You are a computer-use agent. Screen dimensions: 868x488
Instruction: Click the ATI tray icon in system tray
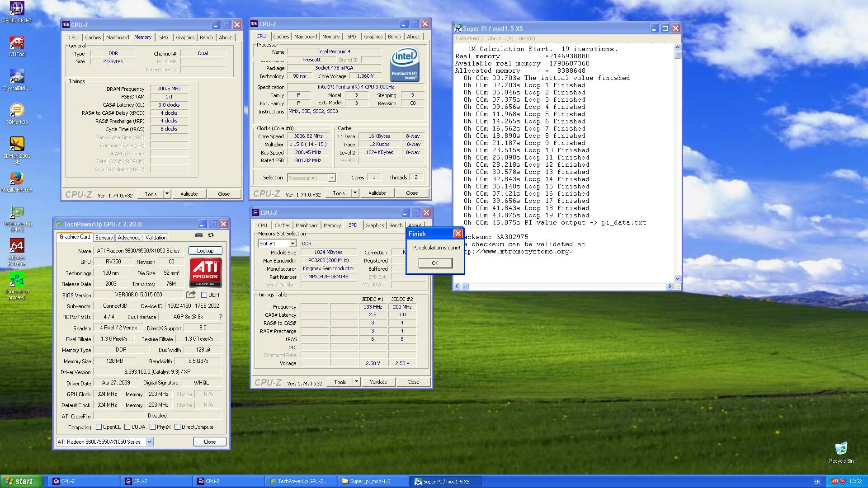click(x=835, y=481)
